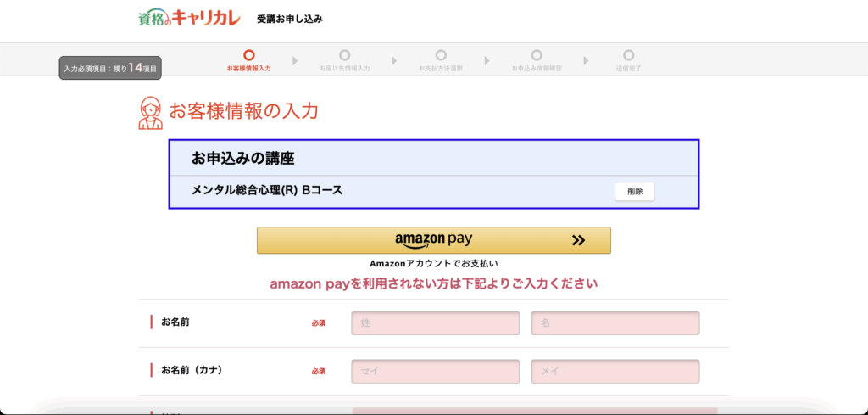Click the double-arrow on Amazon Pay button
Image resolution: width=868 pixels, height=415 pixels.
pyautogui.click(x=578, y=240)
